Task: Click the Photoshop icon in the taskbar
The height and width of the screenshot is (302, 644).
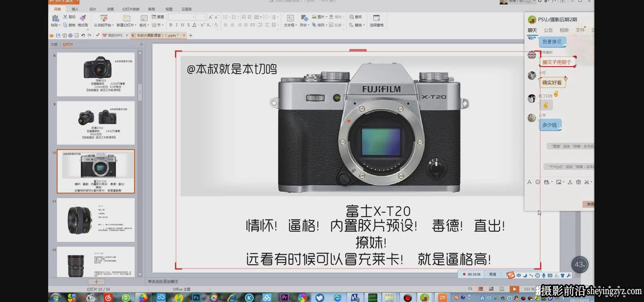Action: (x=196, y=297)
